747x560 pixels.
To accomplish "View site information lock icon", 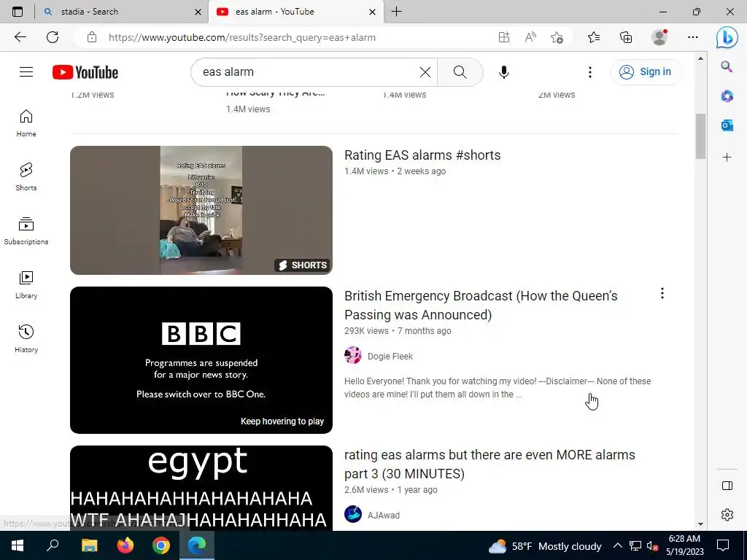I will click(x=92, y=37).
